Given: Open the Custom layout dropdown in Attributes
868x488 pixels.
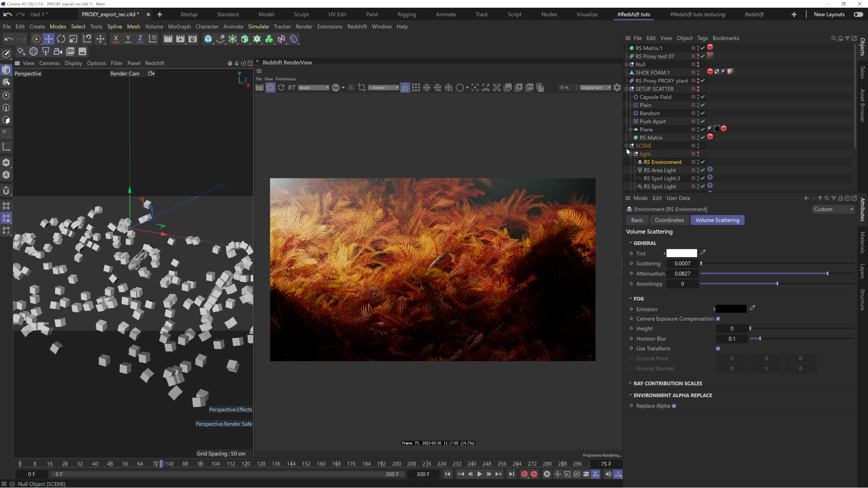Looking at the screenshot, I should coord(833,209).
